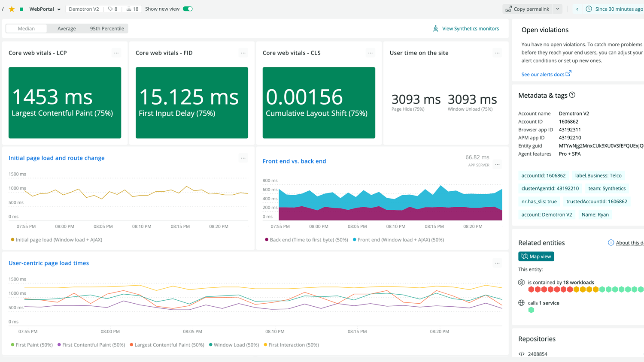644x362 pixels.
Task: Open the options menu on Core web vitals LCP
Action: [x=116, y=53]
